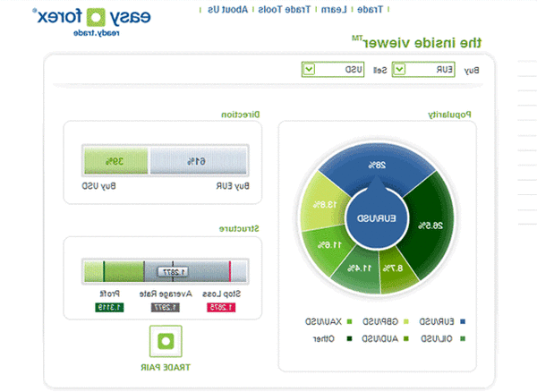Screen dimensions: 537x392
Task: Open the Trade menu
Action: (370, 10)
